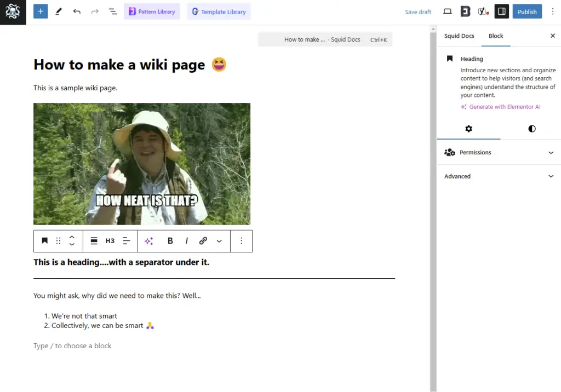Open text alignment options
This screenshot has height=392, width=561.
tap(127, 241)
